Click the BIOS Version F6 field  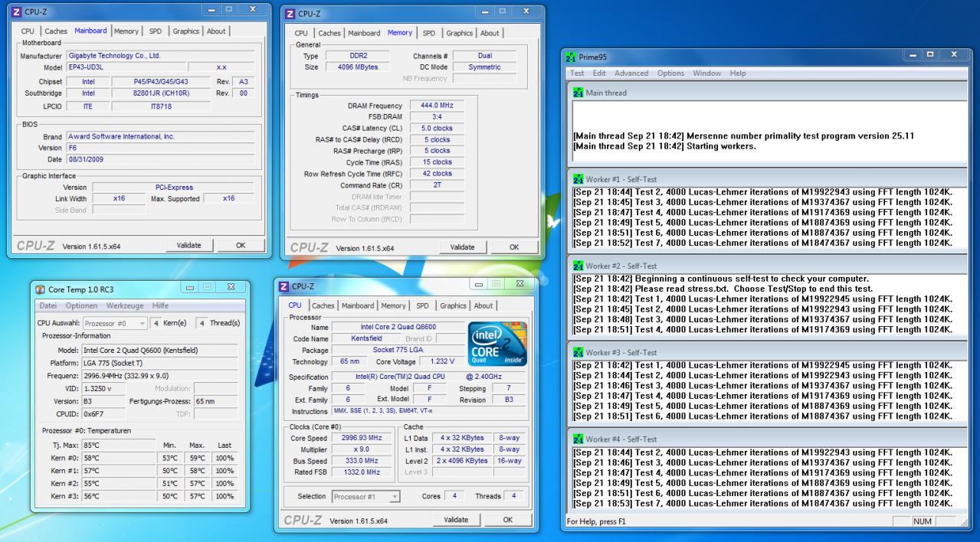tap(161, 148)
